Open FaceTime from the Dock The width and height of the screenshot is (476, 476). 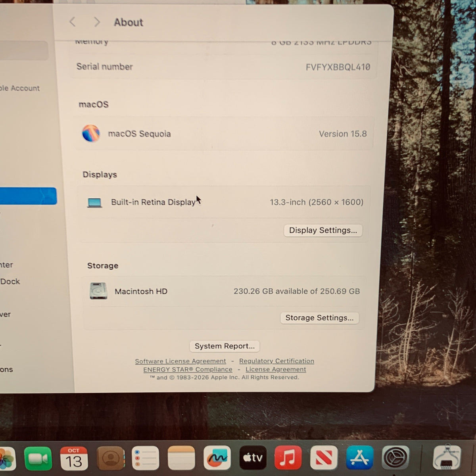point(38,459)
